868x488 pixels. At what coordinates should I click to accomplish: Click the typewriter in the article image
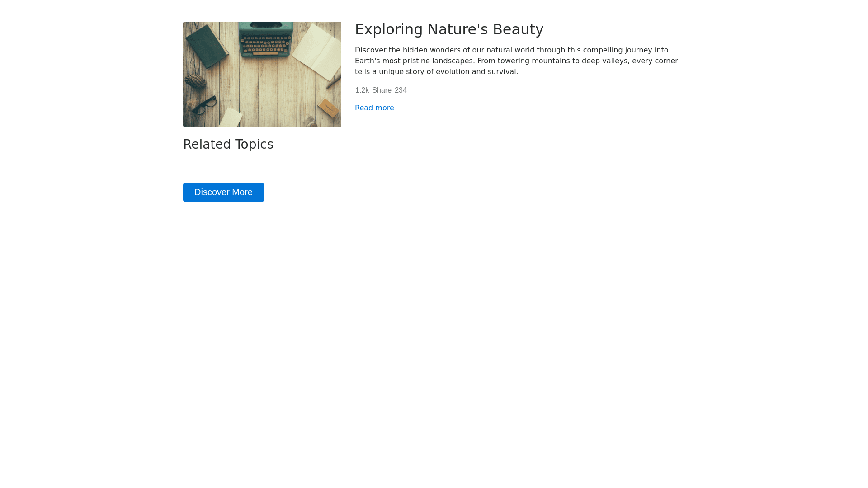(265, 38)
